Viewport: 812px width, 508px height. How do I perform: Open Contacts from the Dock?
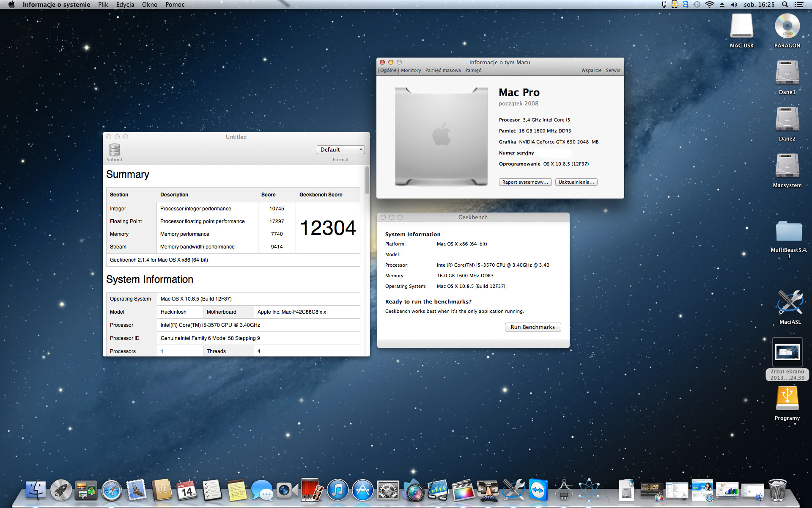click(162, 490)
